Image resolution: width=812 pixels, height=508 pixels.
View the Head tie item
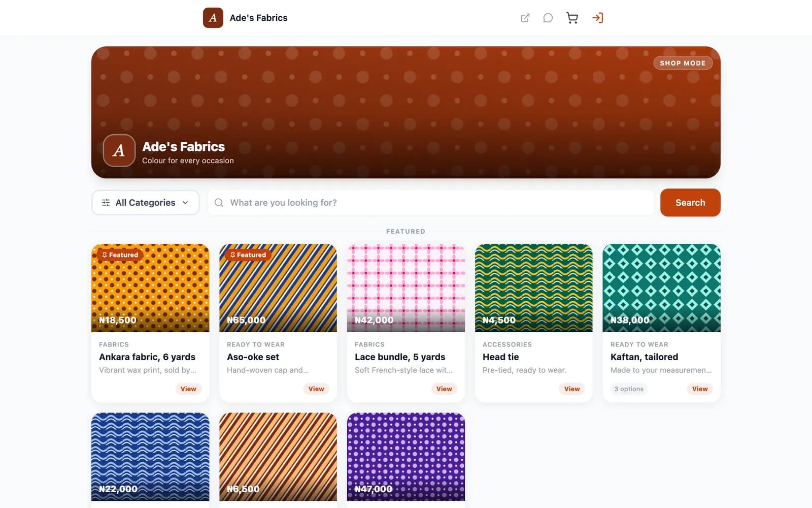(x=572, y=389)
